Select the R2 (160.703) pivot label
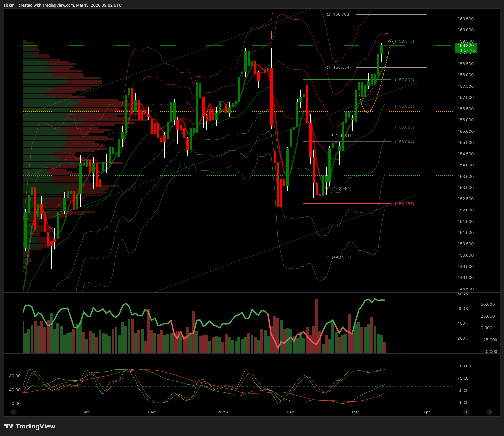The width and height of the screenshot is (504, 436). pos(338,14)
